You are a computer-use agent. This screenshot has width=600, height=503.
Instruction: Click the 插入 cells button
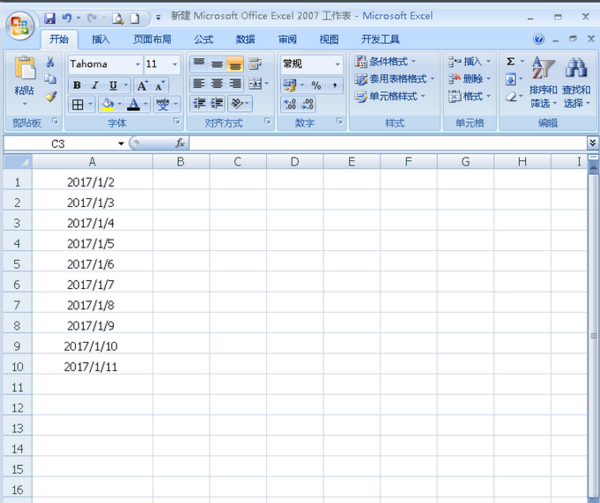(469, 61)
